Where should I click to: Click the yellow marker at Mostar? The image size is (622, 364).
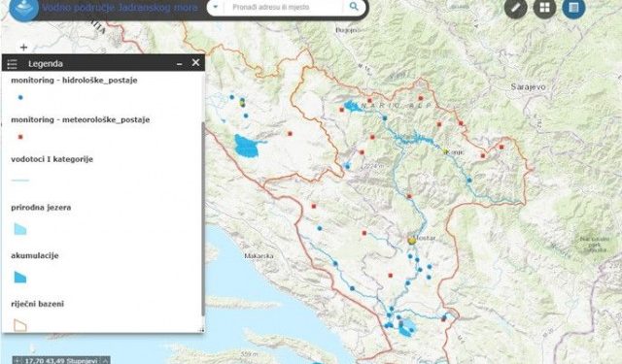412,241
